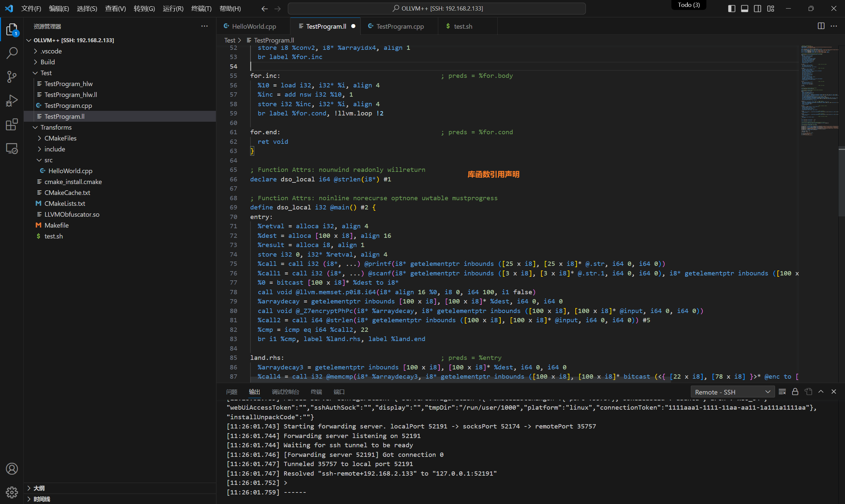Viewport: 845px width, 504px height.
Task: Switch to the 终端 panel tab
Action: pos(316,392)
